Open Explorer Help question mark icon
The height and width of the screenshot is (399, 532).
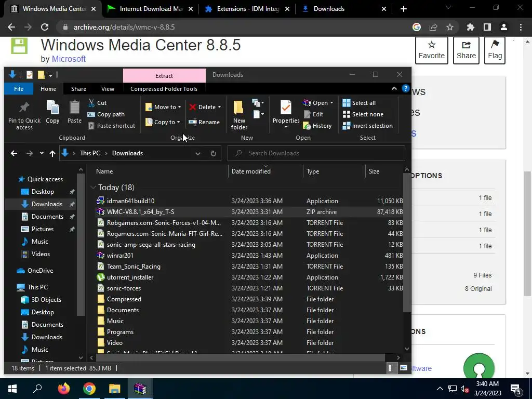click(x=405, y=88)
